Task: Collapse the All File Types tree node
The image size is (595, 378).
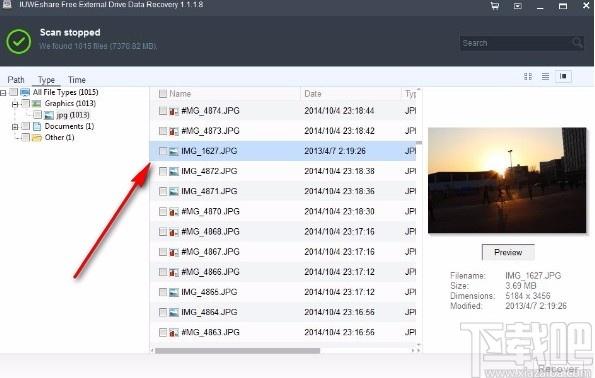Action: (3, 93)
